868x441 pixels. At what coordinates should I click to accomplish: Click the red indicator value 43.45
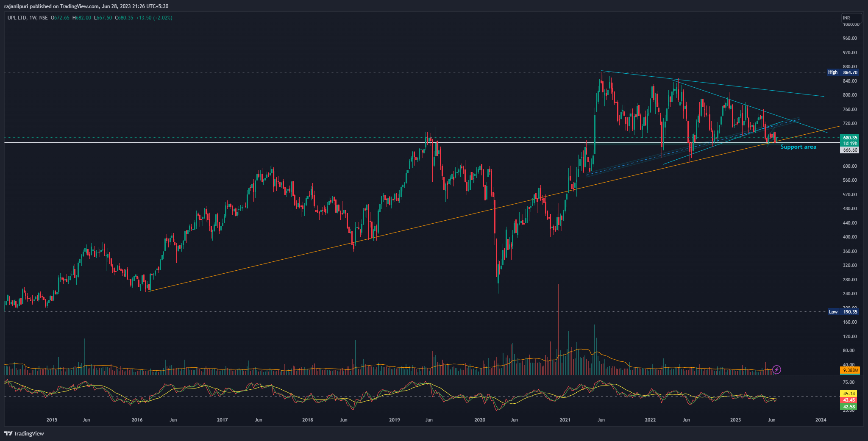point(849,400)
